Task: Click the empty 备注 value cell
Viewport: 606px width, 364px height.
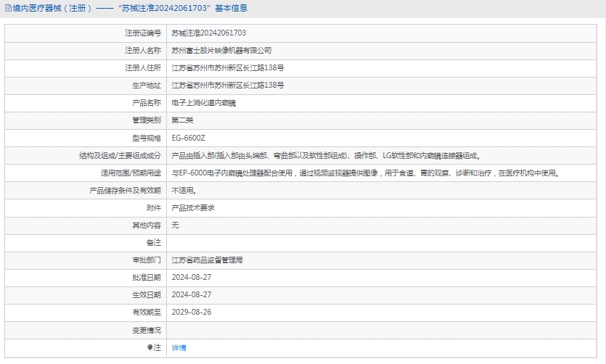Action: (385, 242)
